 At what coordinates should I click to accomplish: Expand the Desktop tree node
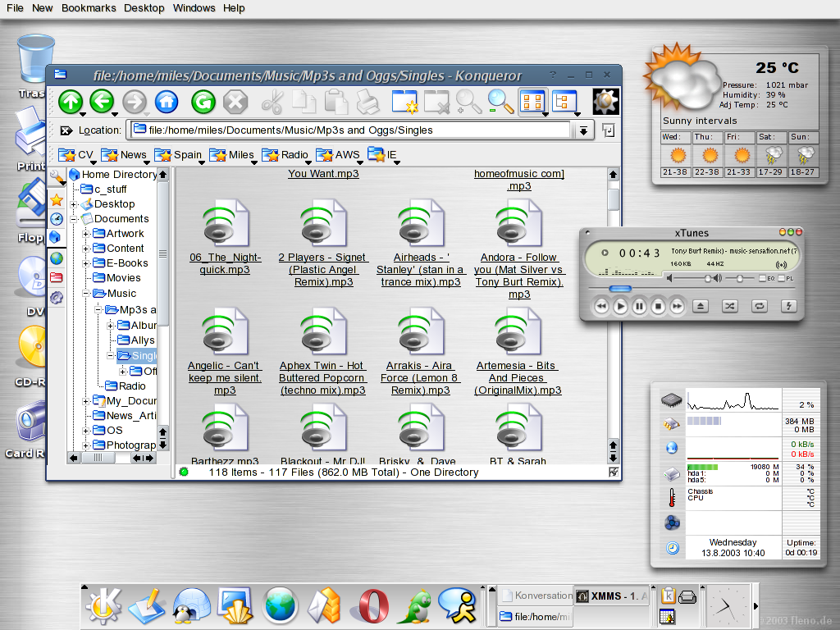tap(74, 204)
